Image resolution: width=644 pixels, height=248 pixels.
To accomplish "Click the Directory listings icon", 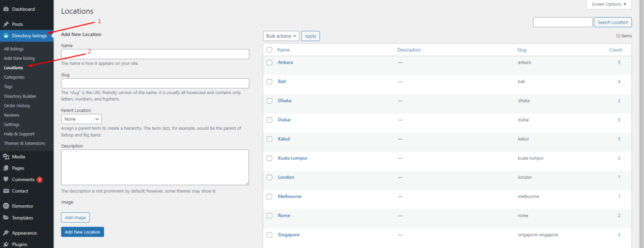I will coord(6,36).
